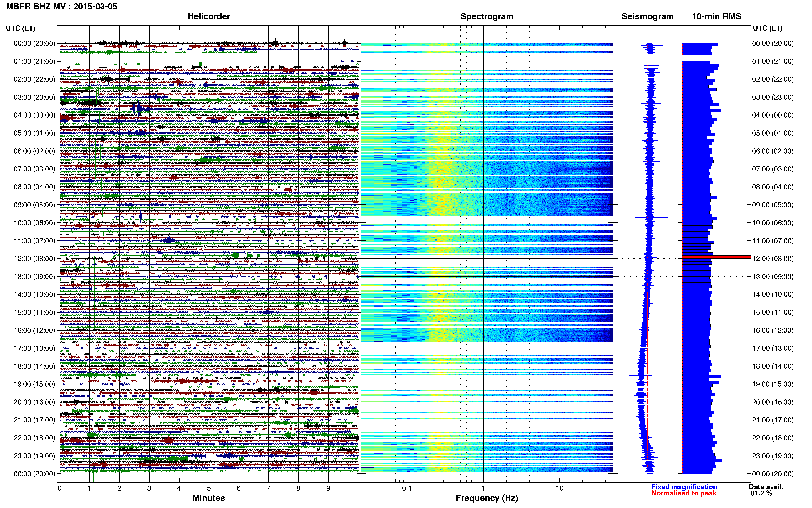Viewport: 812px width, 508px height.
Task: Click frequency axis tick '0.1'
Action: coord(407,488)
